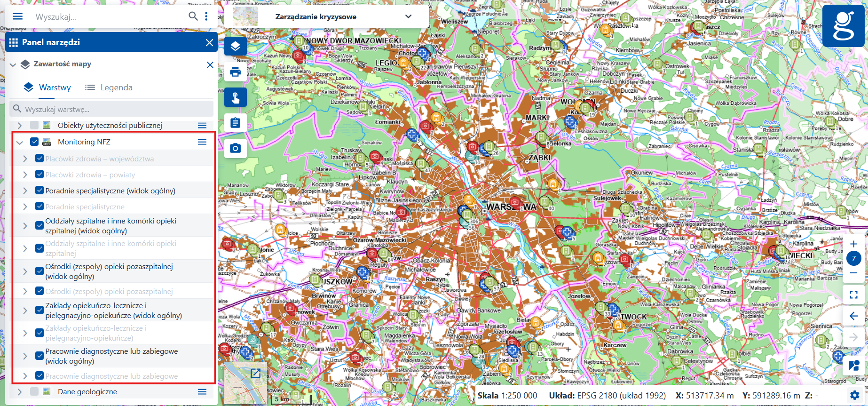Select the identify object pointer tool

pyautogui.click(x=235, y=97)
